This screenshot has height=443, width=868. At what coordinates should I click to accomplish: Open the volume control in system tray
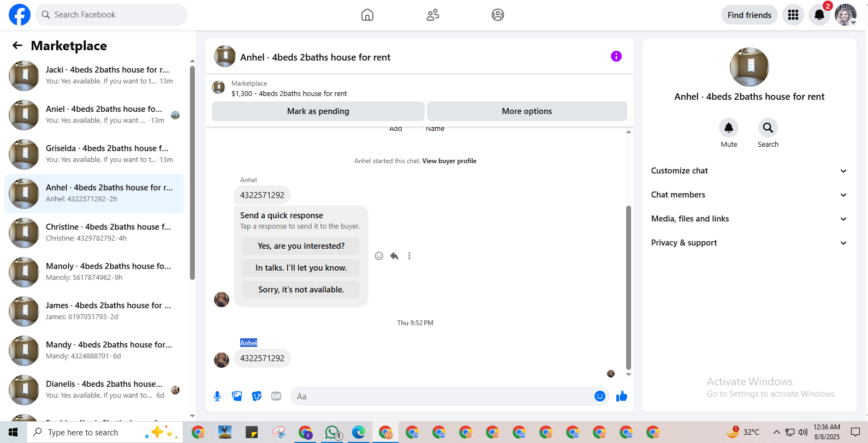[803, 432]
